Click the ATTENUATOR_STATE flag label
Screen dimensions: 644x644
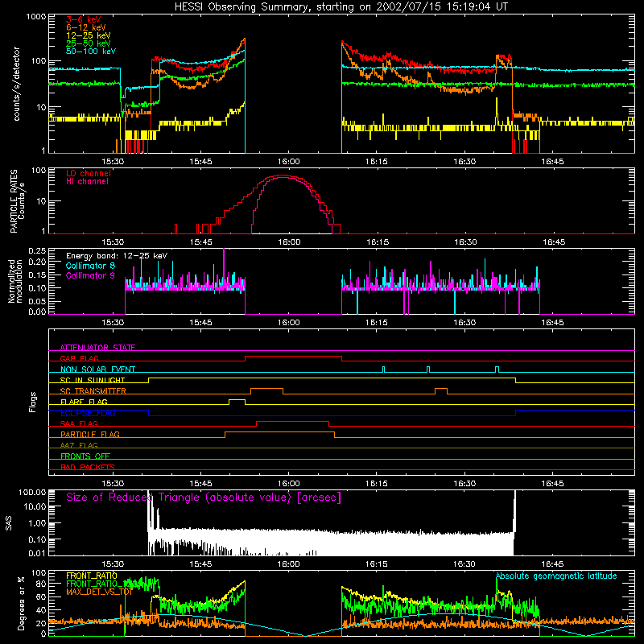click(97, 348)
